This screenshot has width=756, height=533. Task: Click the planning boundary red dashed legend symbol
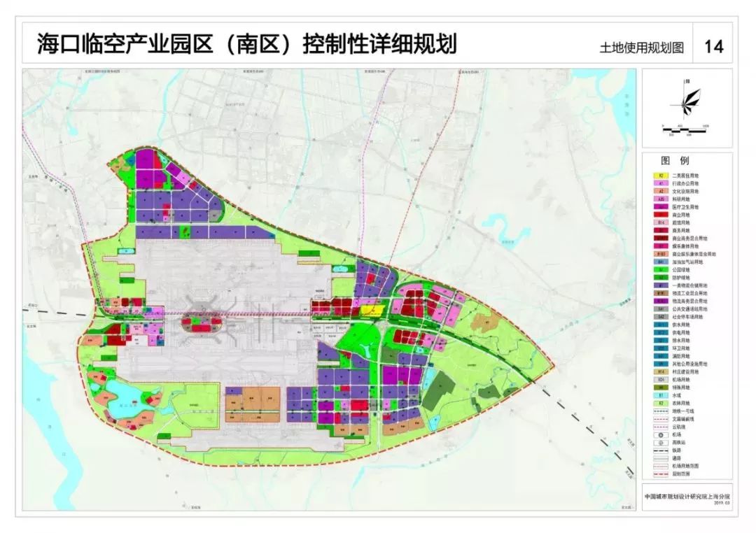point(660,474)
